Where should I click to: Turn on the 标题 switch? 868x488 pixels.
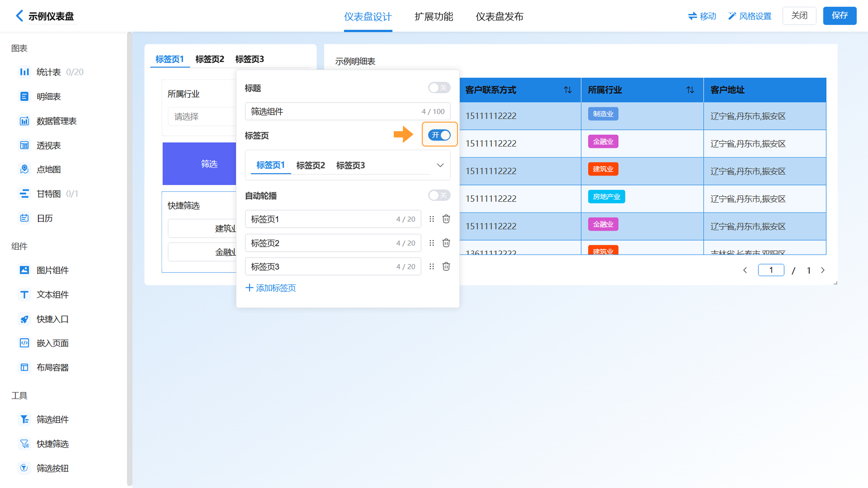(x=439, y=88)
